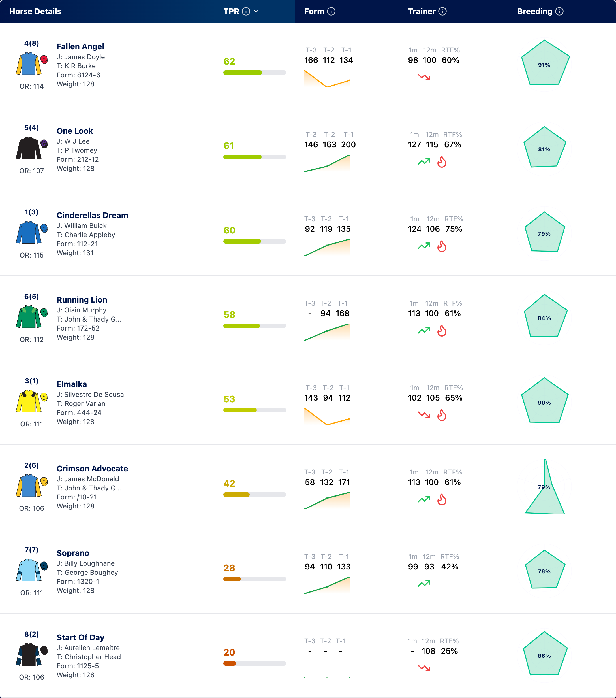Click One Look's form trend chart

click(x=327, y=163)
